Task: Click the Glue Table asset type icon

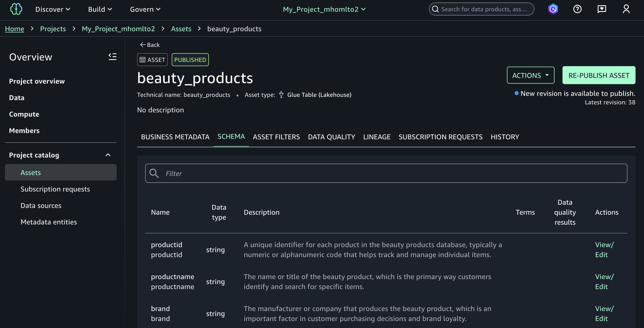Action: 281,95
